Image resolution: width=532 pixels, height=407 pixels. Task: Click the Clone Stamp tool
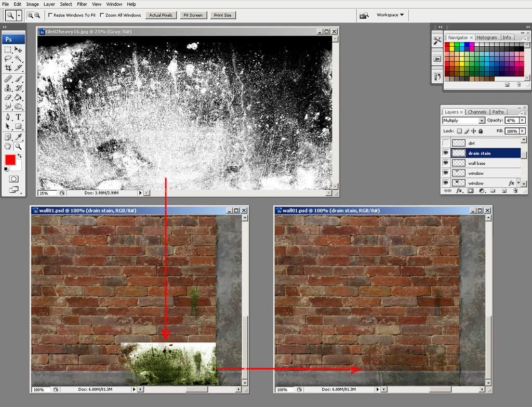(8, 88)
